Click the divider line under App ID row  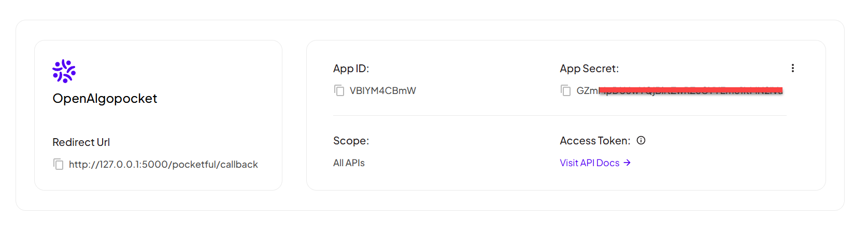pos(560,115)
